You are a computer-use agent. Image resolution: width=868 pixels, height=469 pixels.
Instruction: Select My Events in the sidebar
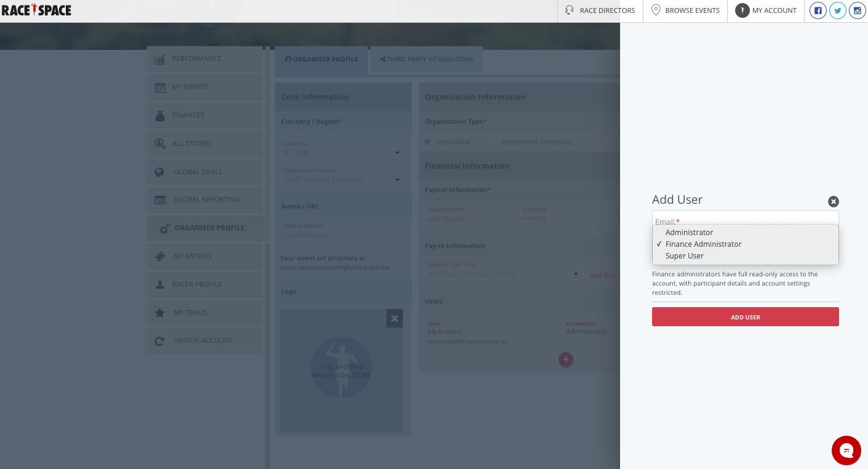coord(191,87)
